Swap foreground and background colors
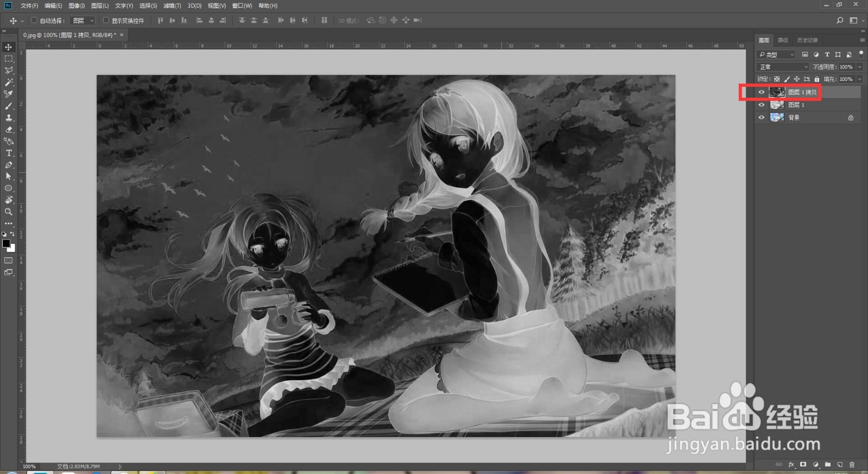This screenshot has width=868, height=474. tap(12, 234)
